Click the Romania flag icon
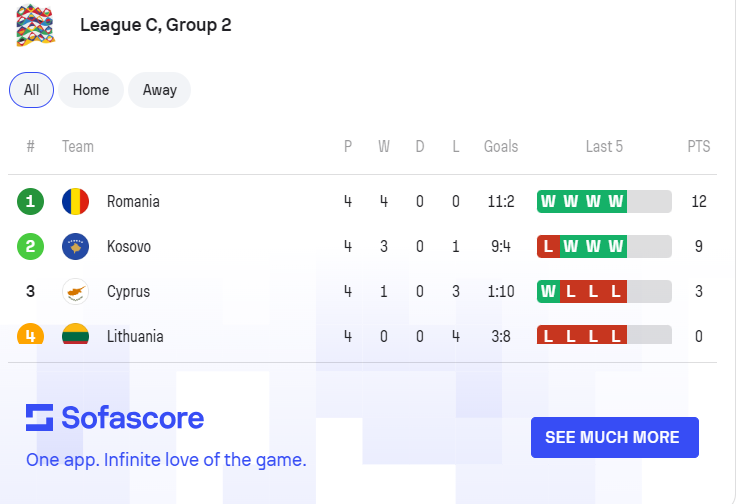Viewport: 736px width, 504px height. point(76,201)
